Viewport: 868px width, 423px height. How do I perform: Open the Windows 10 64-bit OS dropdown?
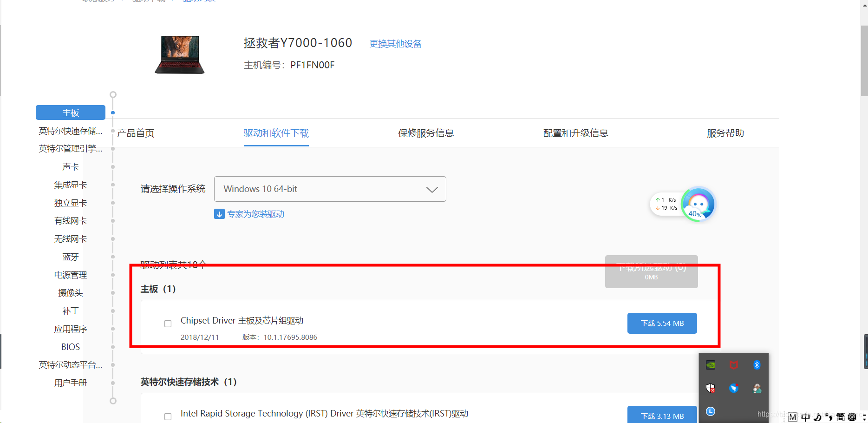330,189
